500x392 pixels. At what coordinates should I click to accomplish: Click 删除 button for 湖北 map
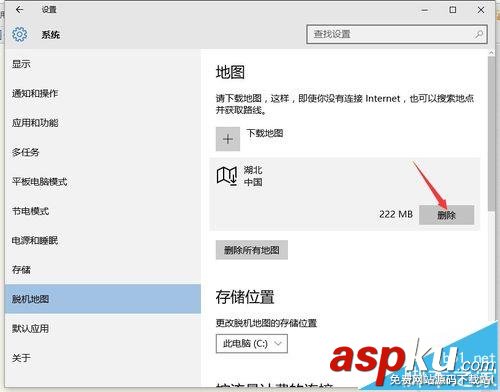[x=446, y=215]
